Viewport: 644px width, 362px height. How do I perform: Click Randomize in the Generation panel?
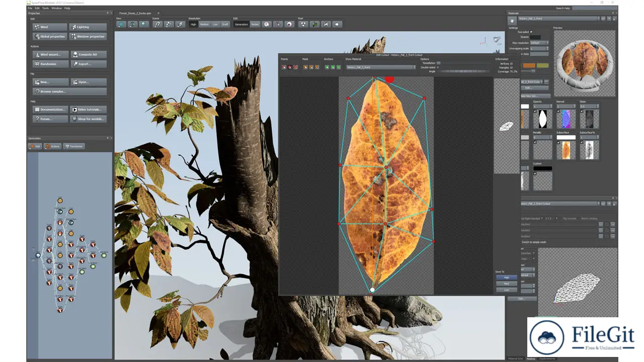(74, 146)
